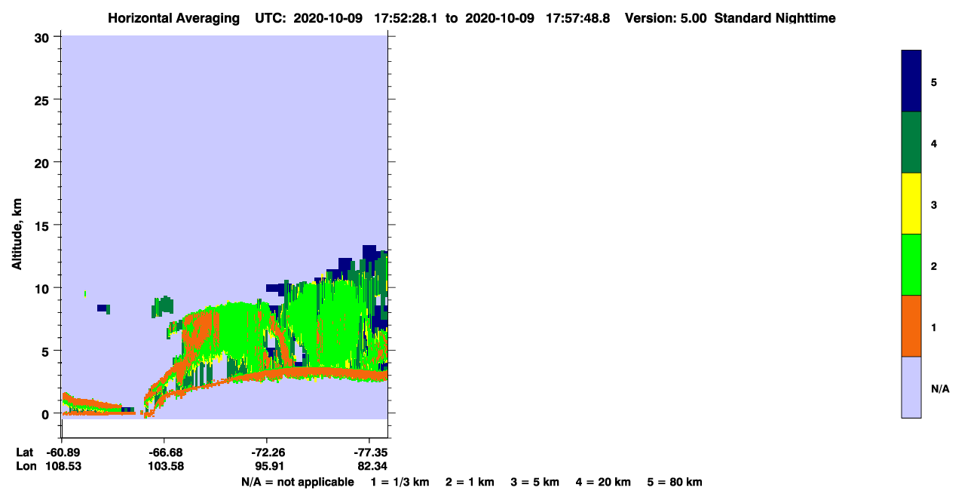Click the dark blue colorbar segment labeled 5

[911, 81]
